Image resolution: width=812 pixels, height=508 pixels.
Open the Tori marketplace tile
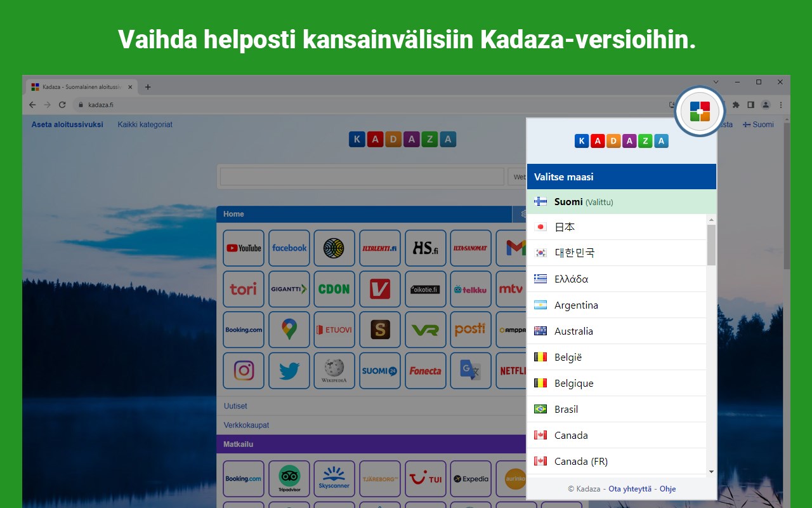point(244,289)
